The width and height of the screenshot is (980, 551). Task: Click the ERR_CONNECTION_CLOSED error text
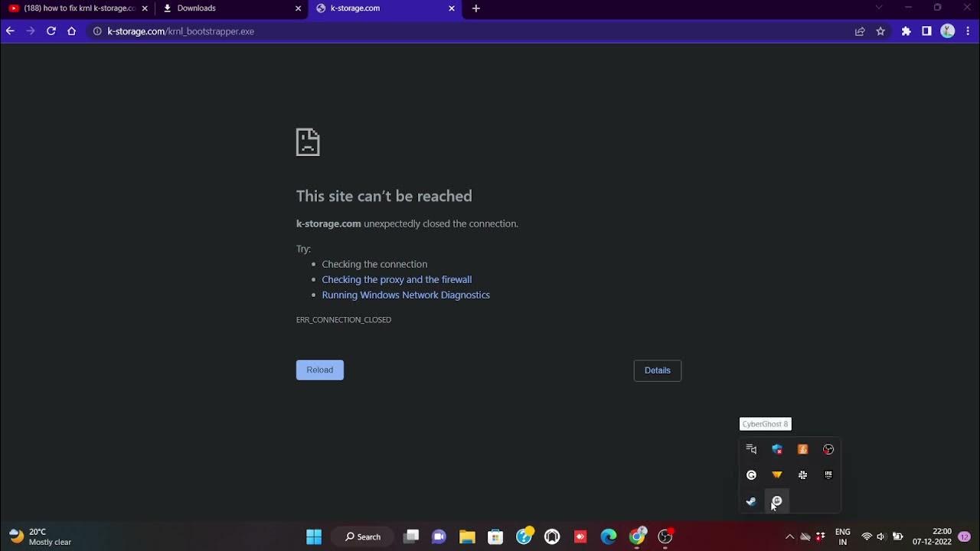(344, 320)
